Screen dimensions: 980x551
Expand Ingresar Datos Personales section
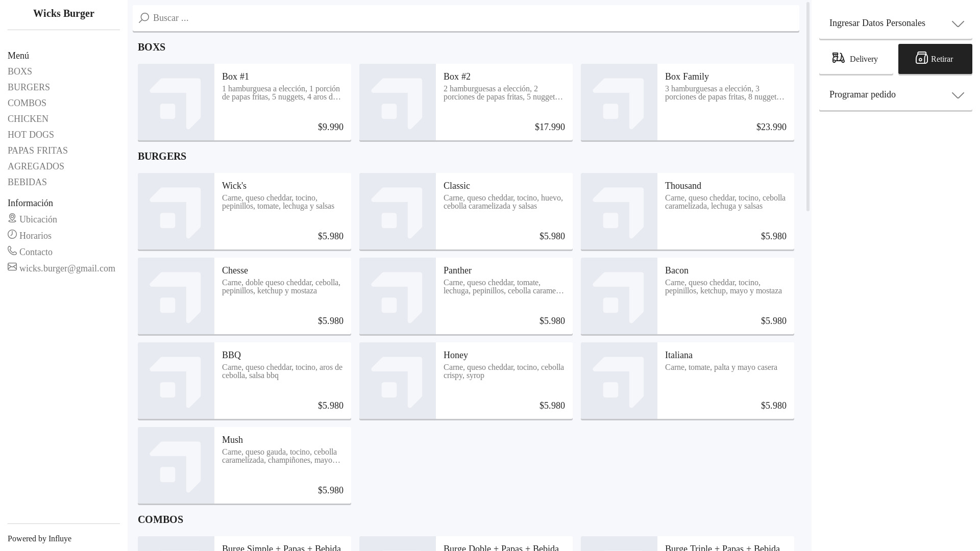pos(895,23)
